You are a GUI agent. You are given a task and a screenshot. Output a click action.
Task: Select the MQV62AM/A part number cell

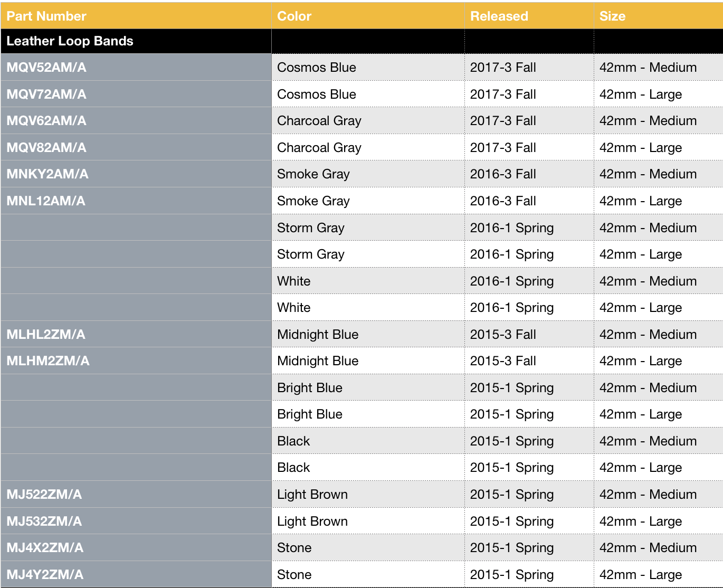pos(46,121)
